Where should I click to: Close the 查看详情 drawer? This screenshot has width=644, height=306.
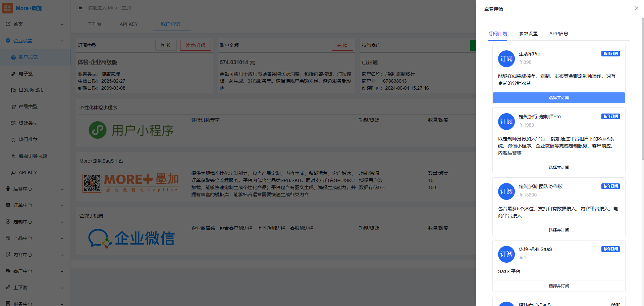636,8
